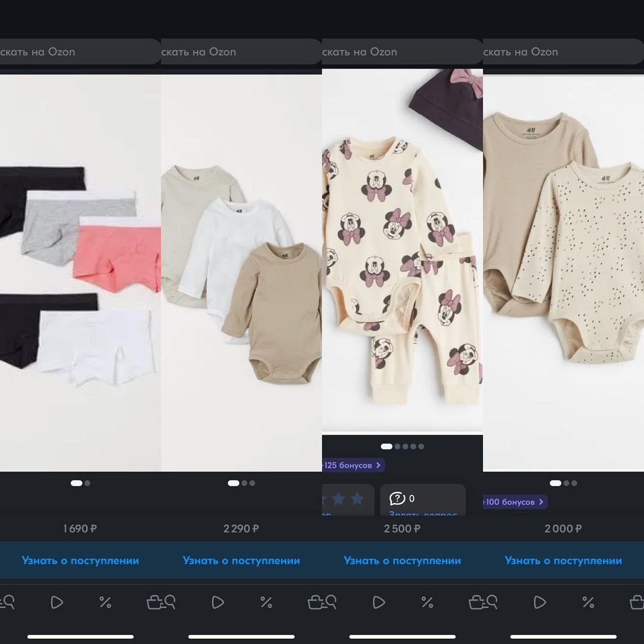Tap play icon under the 2 500 ₽ product

click(x=379, y=602)
